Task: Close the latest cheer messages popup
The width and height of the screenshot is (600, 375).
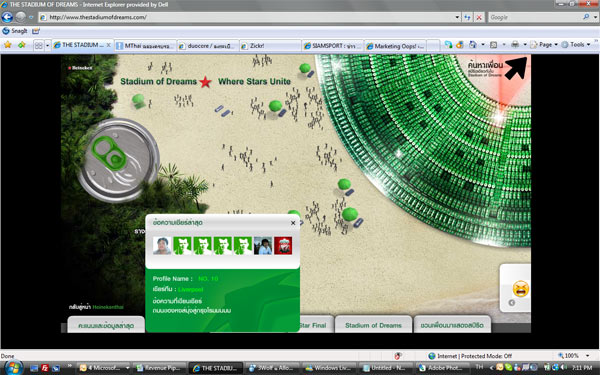Action: click(x=293, y=223)
